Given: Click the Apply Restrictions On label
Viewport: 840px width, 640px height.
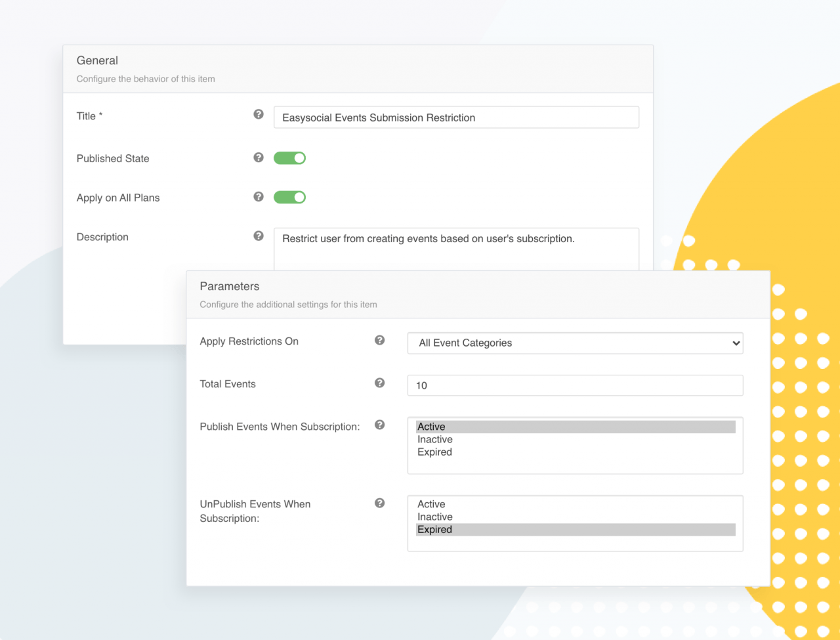Looking at the screenshot, I should (x=249, y=341).
